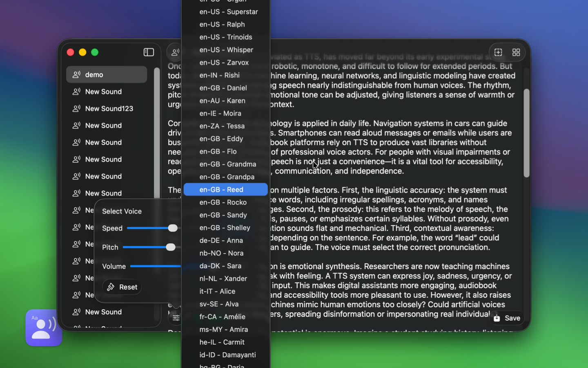Screen dimensions: 588x368
Task: Adjust the Speed slider knob
Action: click(x=173, y=228)
